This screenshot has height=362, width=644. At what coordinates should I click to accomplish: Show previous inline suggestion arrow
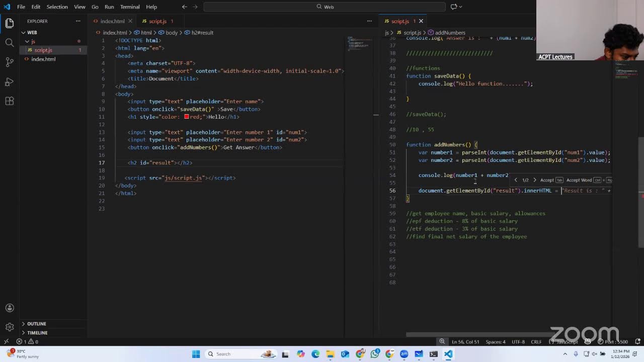coord(516,180)
